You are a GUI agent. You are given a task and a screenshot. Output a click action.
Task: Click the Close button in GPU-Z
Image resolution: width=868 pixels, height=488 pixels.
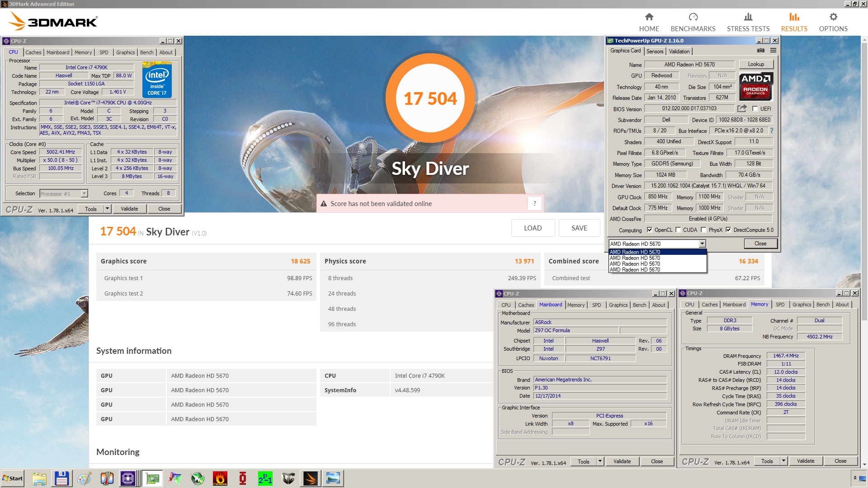point(760,244)
